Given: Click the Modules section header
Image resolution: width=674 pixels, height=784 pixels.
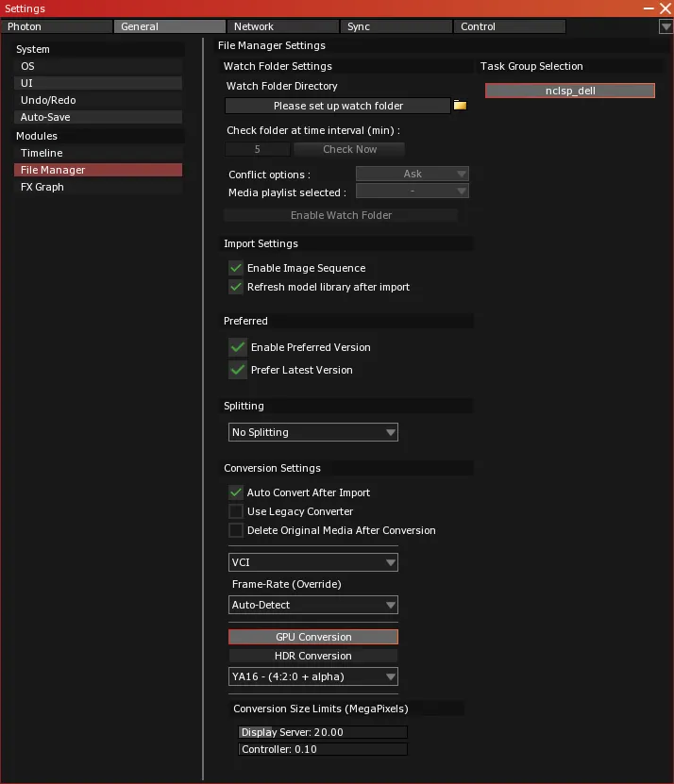Looking at the screenshot, I should coord(98,136).
